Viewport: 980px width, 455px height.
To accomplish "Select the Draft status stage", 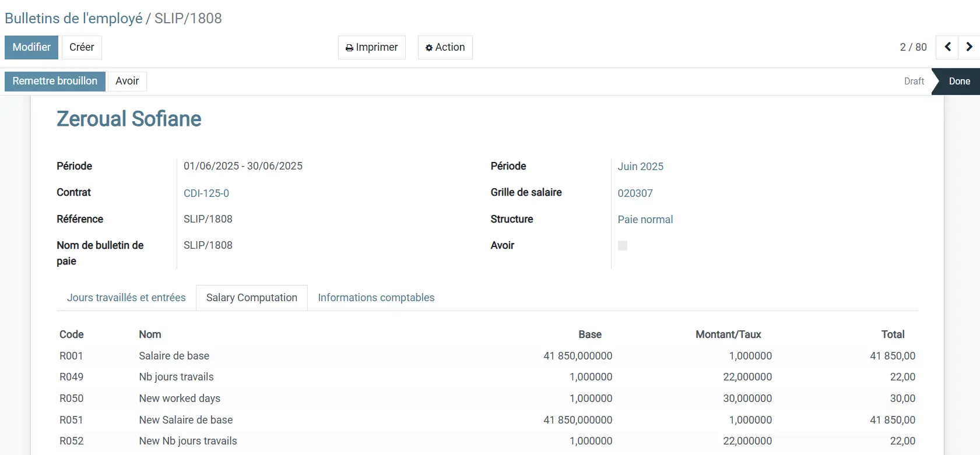I will (x=914, y=82).
